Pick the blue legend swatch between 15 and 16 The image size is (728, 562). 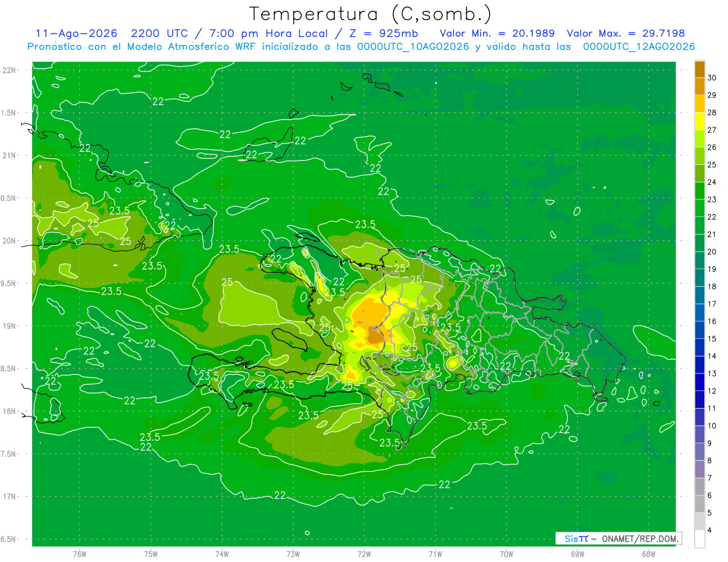tap(699, 330)
